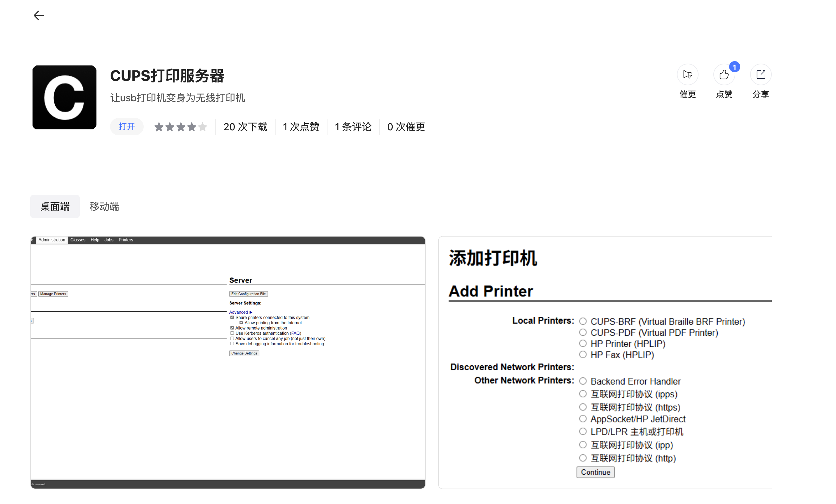This screenshot has width=836, height=504.
Task: Select HP Printer (HPLIP) radio option
Action: coord(583,343)
